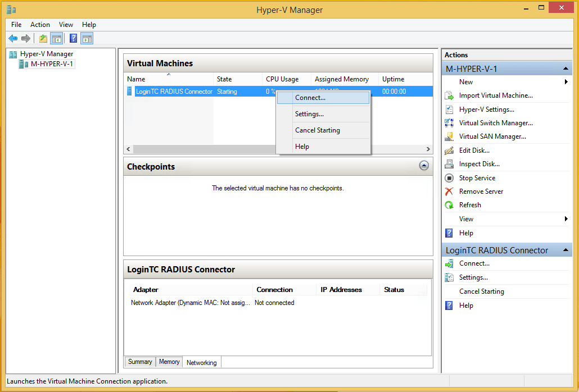Click Hyper-V Settings... in Actions pane

487,110
